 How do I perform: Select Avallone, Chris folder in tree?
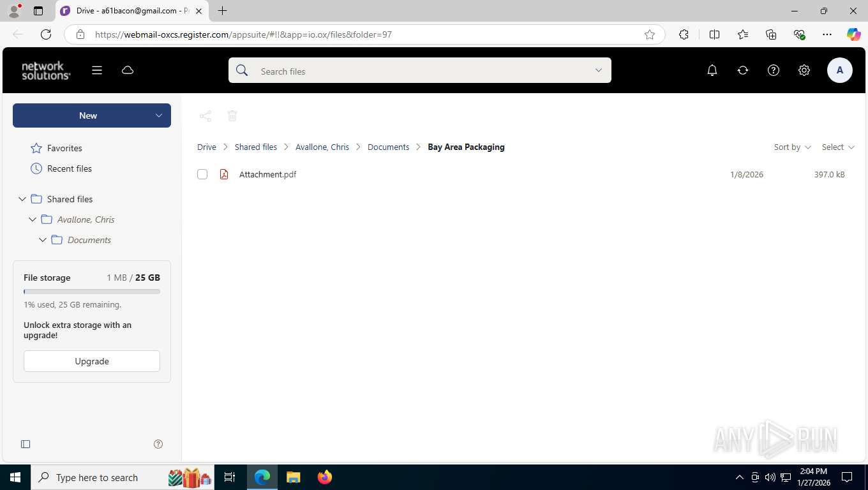point(86,219)
